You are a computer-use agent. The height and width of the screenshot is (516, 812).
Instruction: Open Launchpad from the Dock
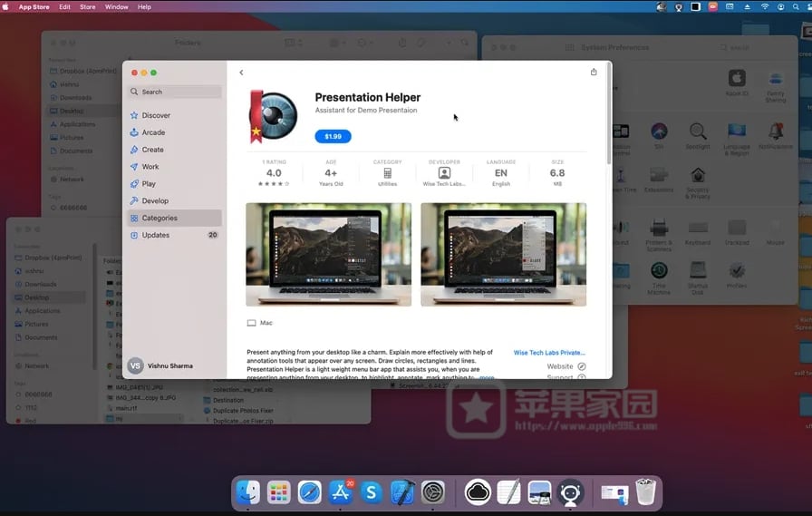tap(278, 492)
